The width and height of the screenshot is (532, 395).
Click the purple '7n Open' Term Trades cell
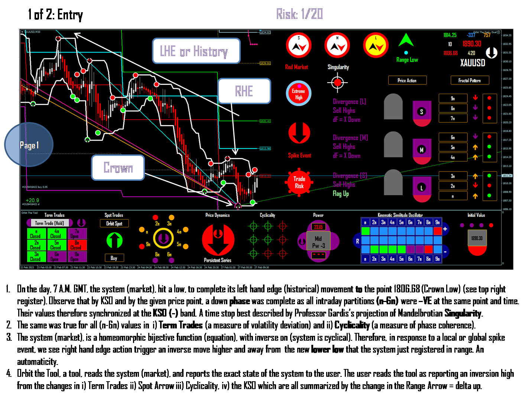click(77, 234)
